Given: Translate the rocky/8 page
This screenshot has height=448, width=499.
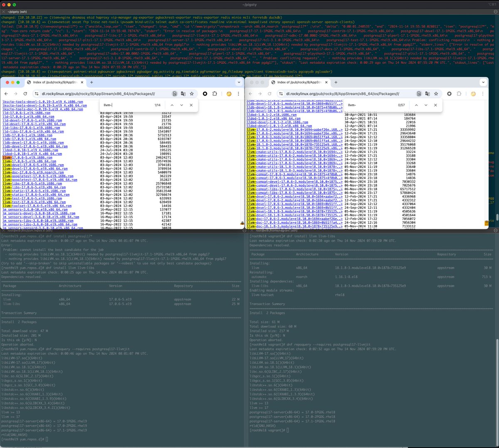Looking at the screenshot, I should point(427,94).
